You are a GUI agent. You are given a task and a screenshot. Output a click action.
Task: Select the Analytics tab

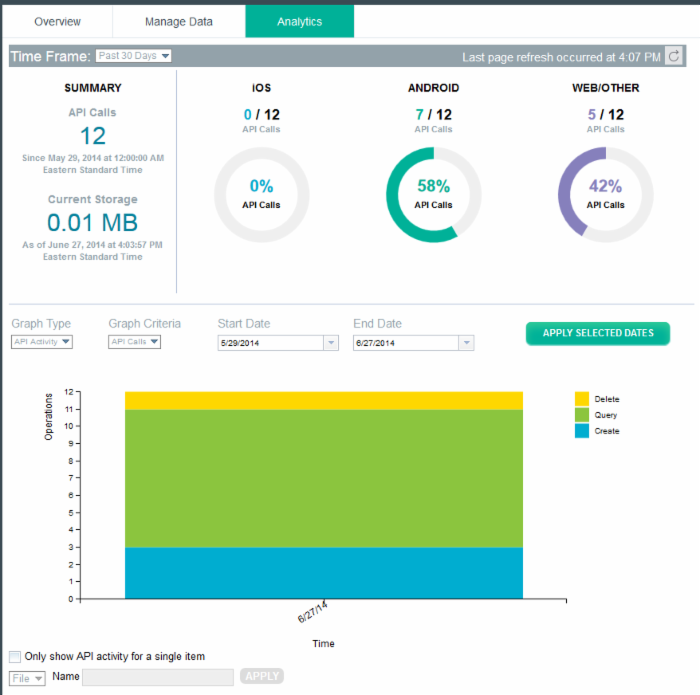299,21
